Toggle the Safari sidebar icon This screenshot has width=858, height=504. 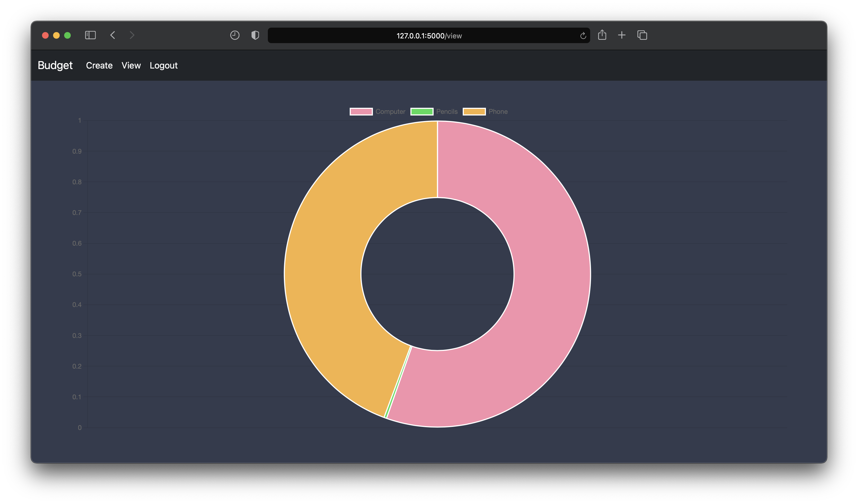click(90, 35)
